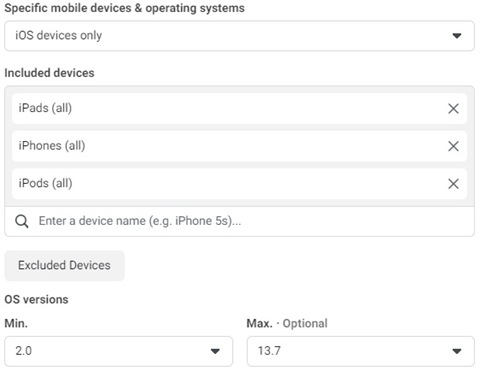Expand the Max OS version 13.7 dropdown
480x371 pixels.
coord(361,351)
